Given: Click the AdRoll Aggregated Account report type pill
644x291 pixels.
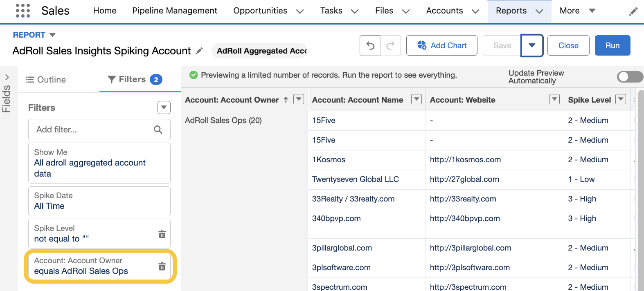Looking at the screenshot, I should click(260, 51).
